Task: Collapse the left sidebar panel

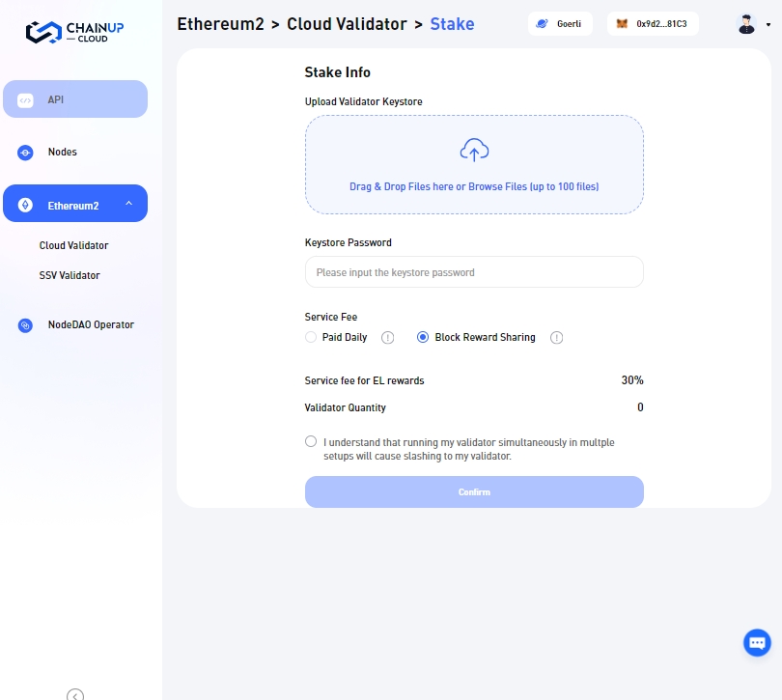Action: [x=75, y=694]
